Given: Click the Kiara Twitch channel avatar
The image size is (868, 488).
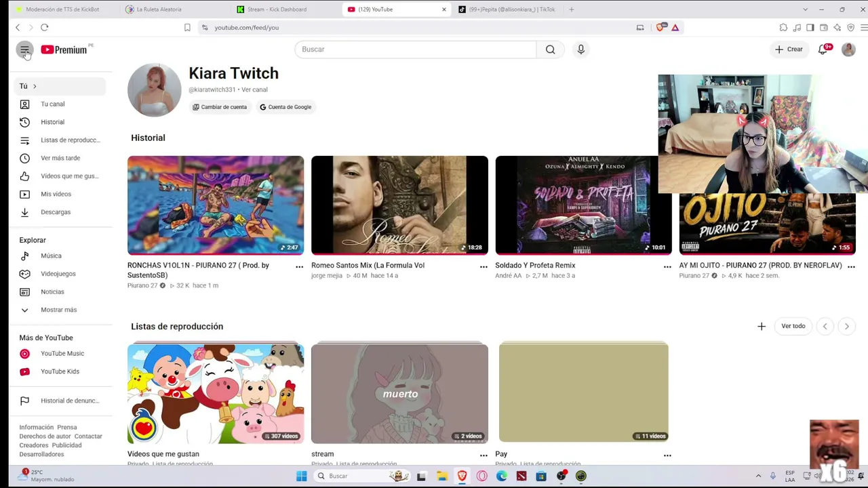Looking at the screenshot, I should click(x=155, y=90).
